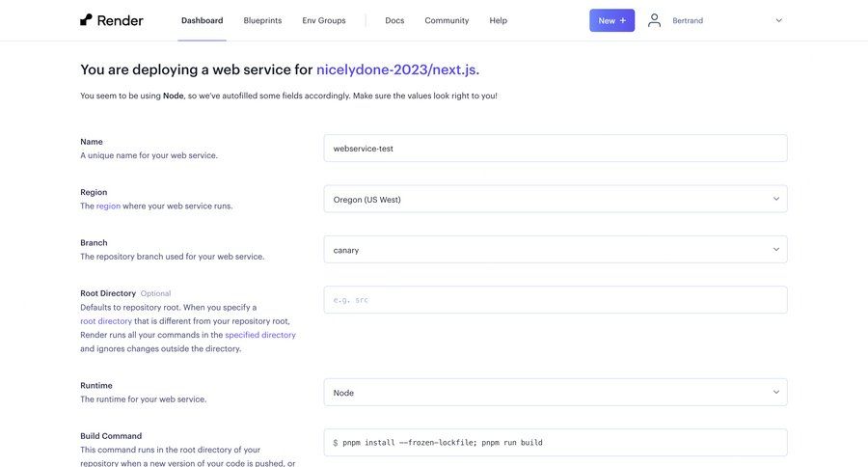The image size is (868, 467).
Task: Open the Branch dropdown showing canary
Action: [x=555, y=250]
